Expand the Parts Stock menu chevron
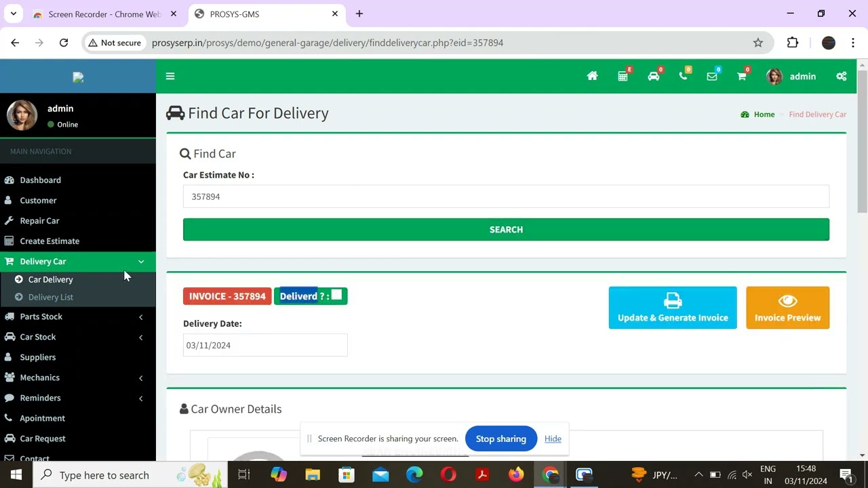Screen dimensions: 868x488 coord(141,317)
